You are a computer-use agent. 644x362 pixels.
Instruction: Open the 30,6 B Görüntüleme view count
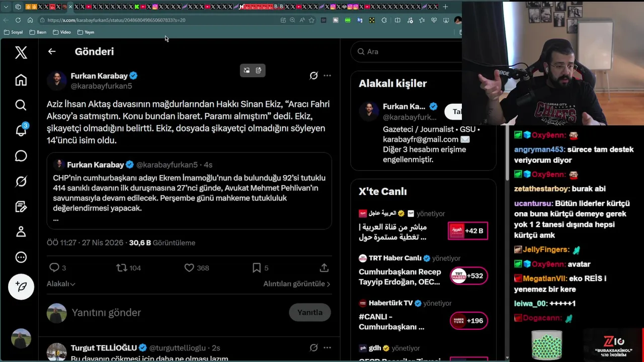coord(162,242)
